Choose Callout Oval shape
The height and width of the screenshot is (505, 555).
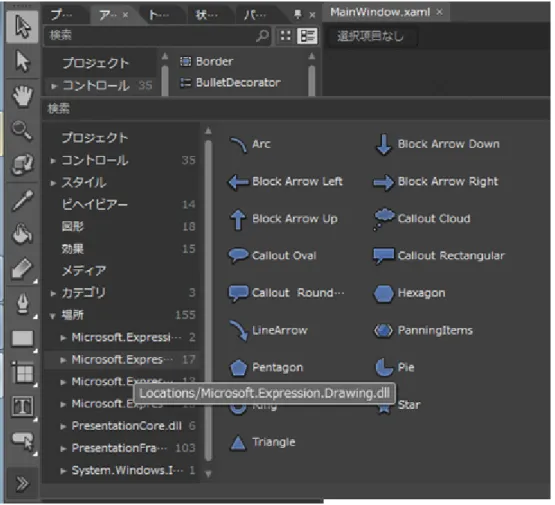273,255
